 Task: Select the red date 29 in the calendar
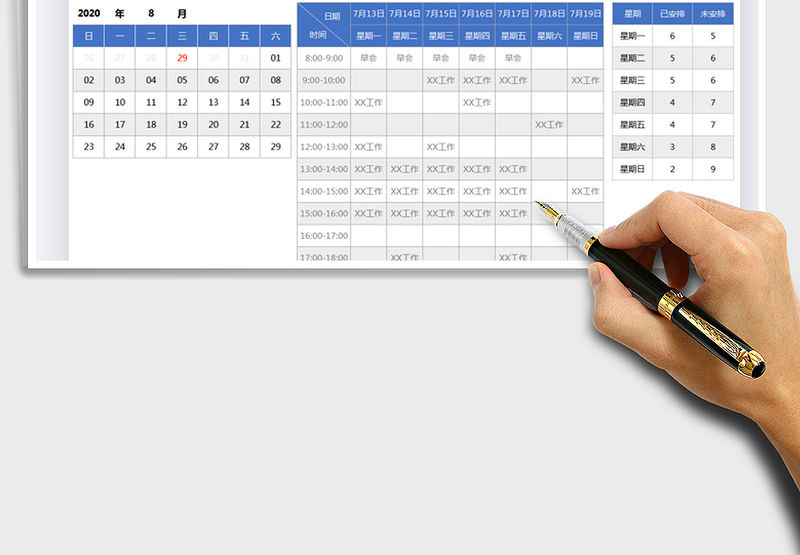pos(182,58)
